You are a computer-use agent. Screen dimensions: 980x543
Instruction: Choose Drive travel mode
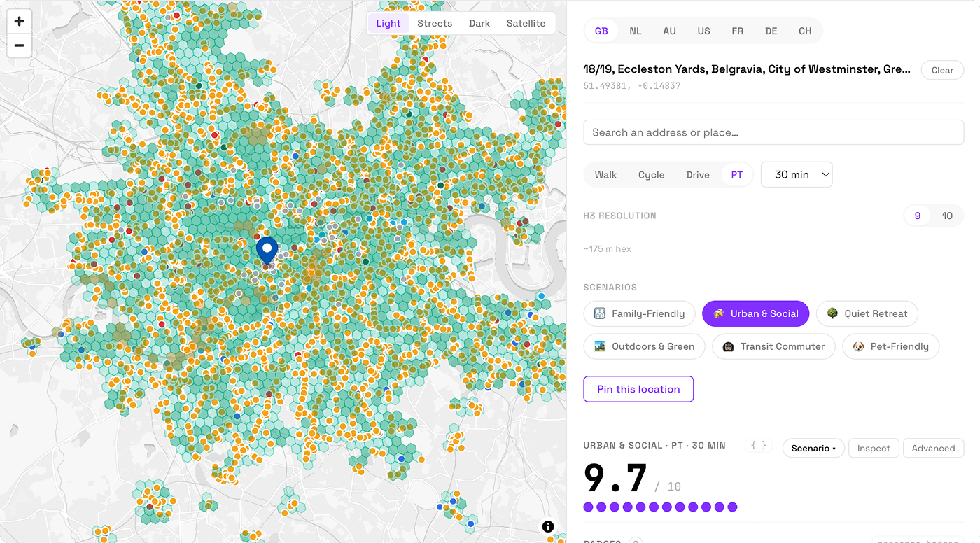pos(697,175)
